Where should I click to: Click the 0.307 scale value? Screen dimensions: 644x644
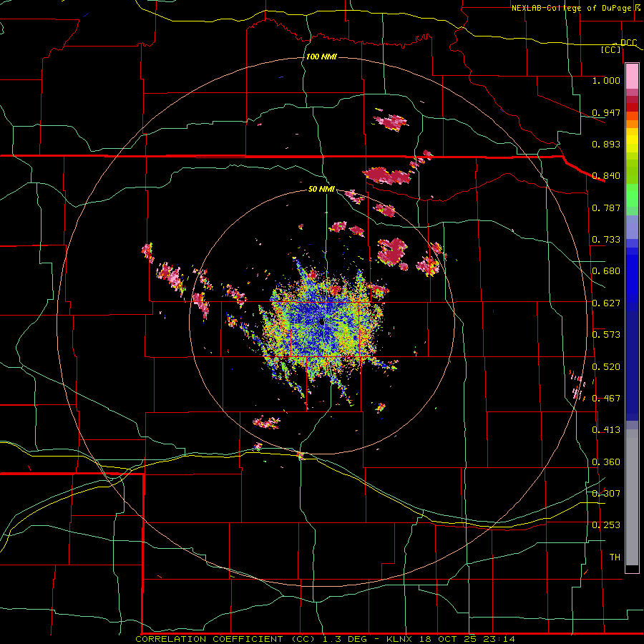click(x=606, y=494)
